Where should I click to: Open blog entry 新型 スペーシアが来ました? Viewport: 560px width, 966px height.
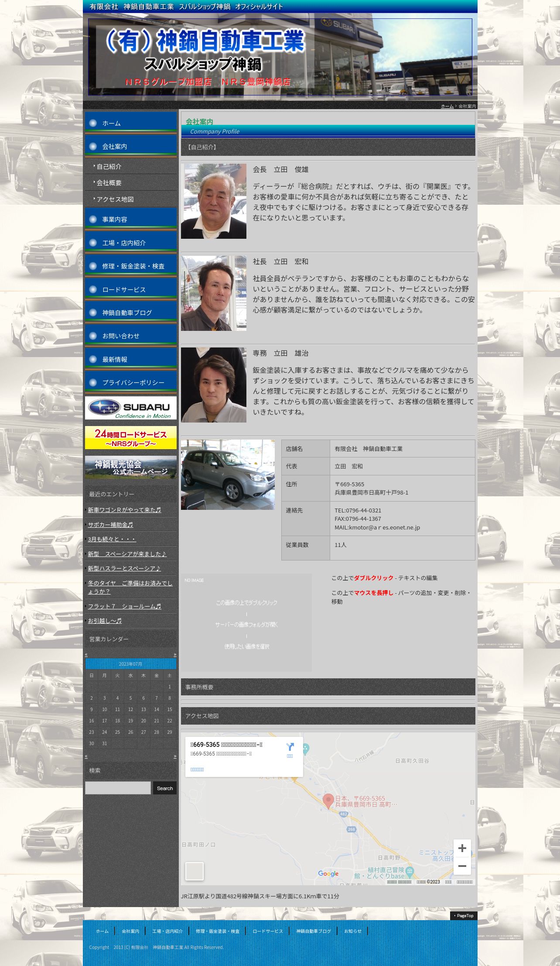coord(127,554)
